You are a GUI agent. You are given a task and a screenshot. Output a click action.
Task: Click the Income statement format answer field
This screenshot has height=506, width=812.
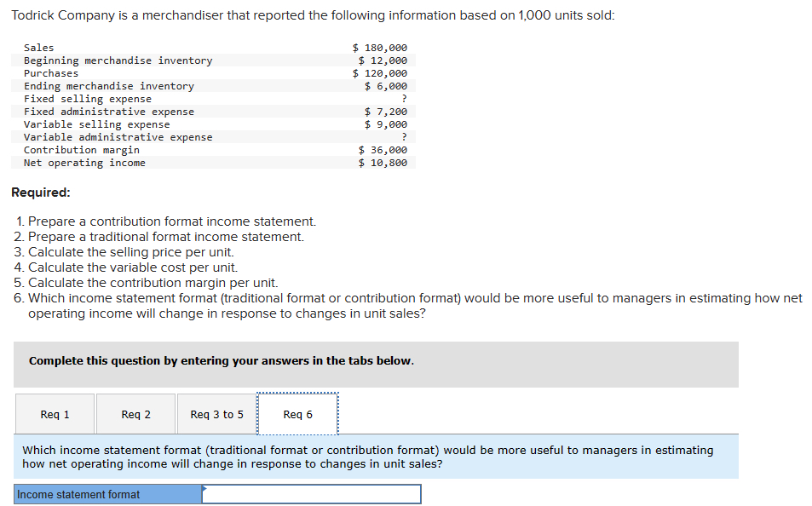click(311, 494)
